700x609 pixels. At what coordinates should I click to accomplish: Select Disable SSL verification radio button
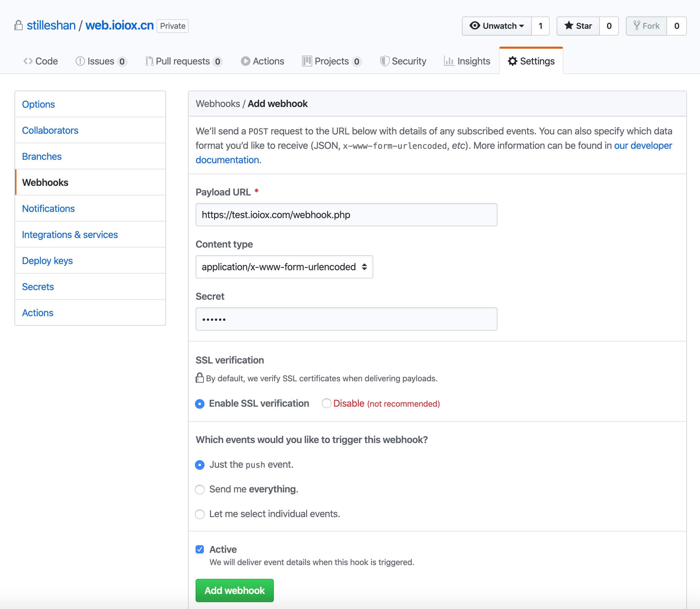[326, 403]
